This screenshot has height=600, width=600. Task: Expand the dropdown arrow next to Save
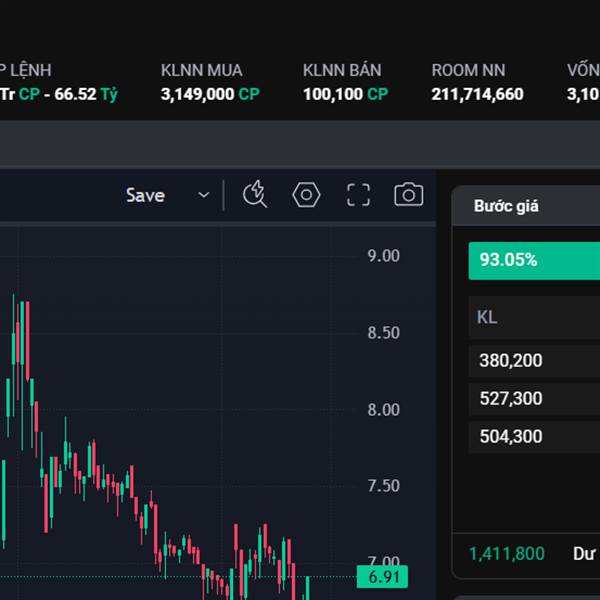click(x=204, y=195)
